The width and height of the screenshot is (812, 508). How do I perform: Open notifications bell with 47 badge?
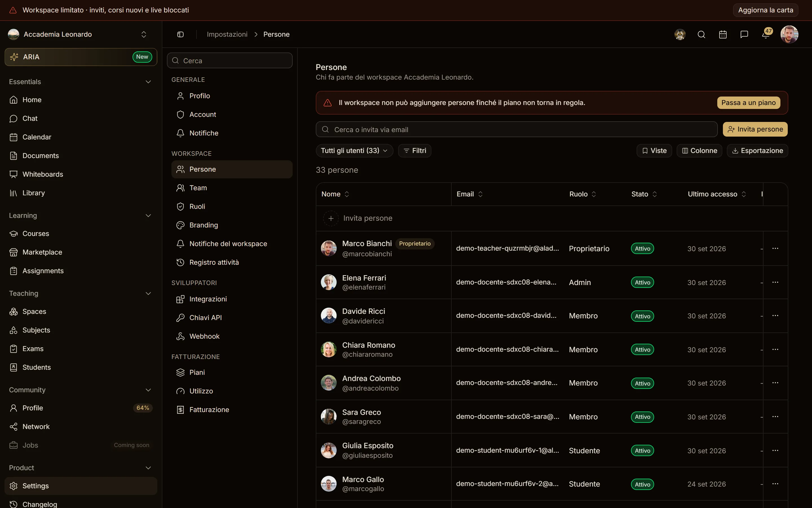point(766,34)
